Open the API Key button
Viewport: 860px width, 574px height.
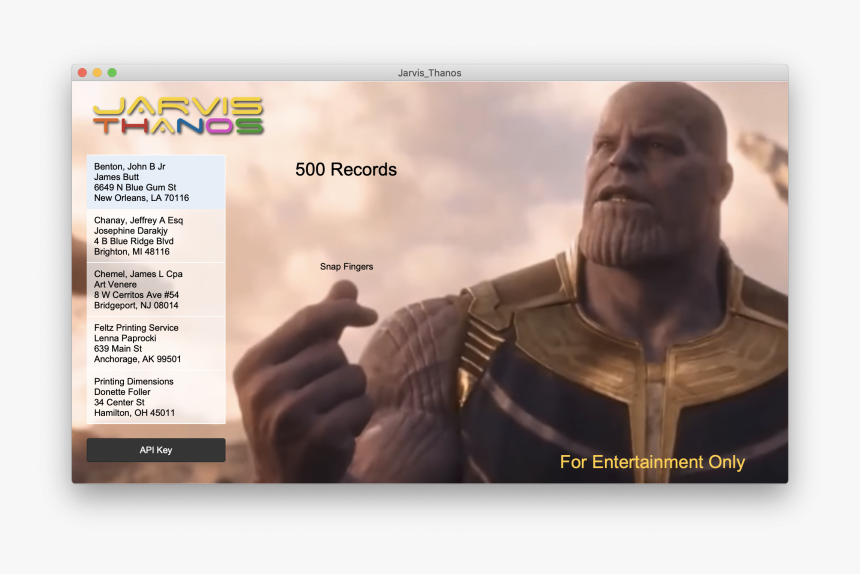pos(156,450)
